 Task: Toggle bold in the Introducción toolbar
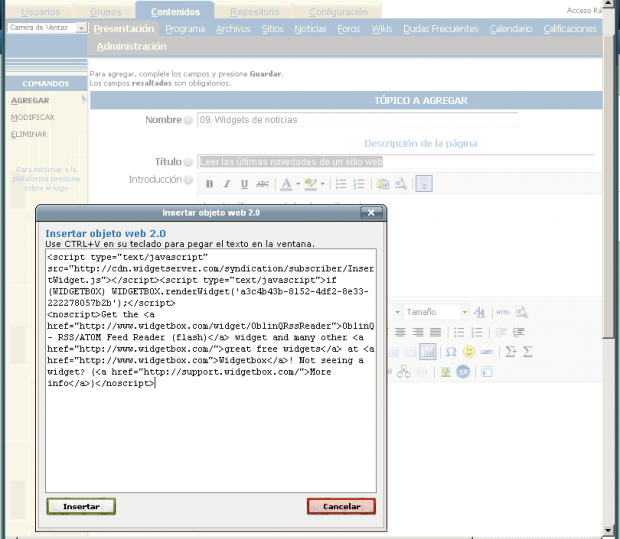click(x=210, y=184)
